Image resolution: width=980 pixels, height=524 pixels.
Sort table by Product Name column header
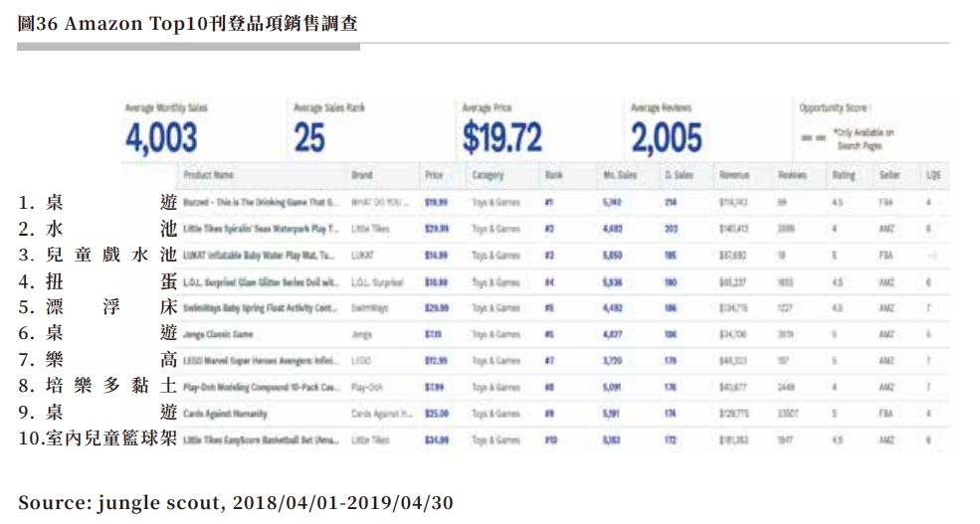click(x=208, y=175)
